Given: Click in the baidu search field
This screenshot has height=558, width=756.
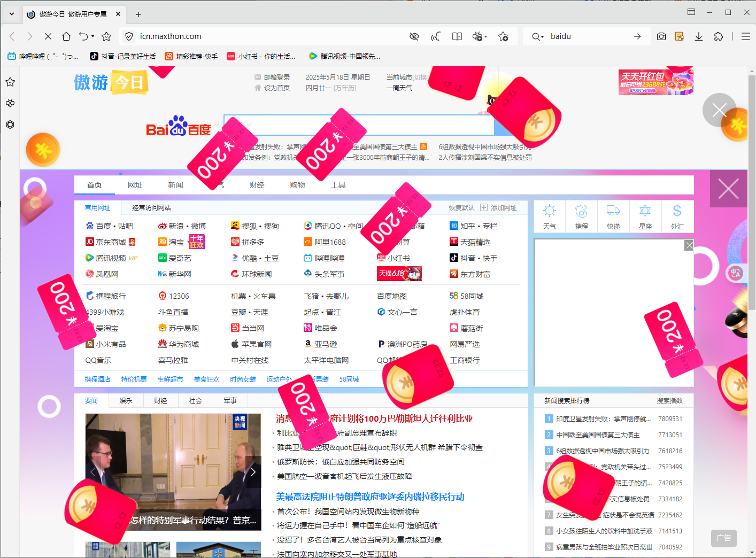Looking at the screenshot, I should [588, 36].
